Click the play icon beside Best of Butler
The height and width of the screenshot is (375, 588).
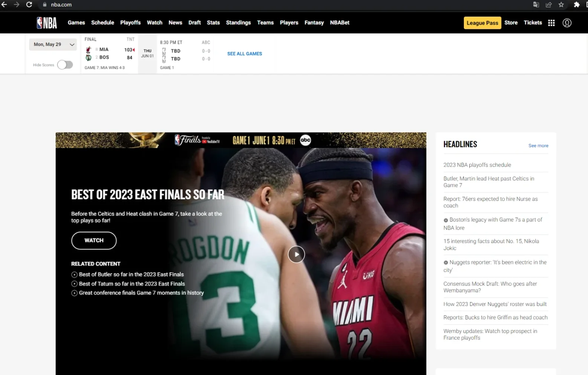[74, 275]
